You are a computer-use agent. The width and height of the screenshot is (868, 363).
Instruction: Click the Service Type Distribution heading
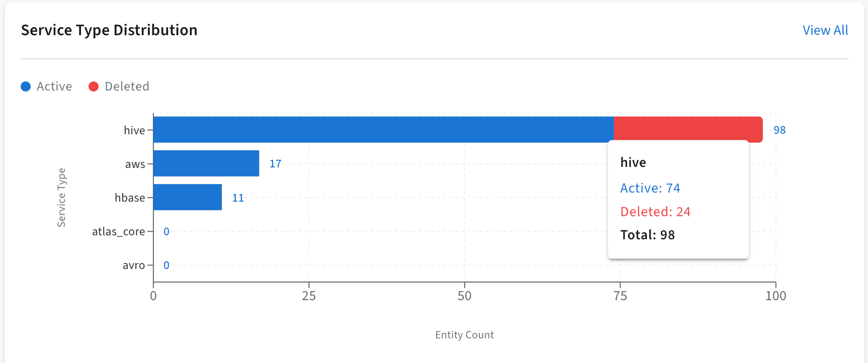click(109, 30)
